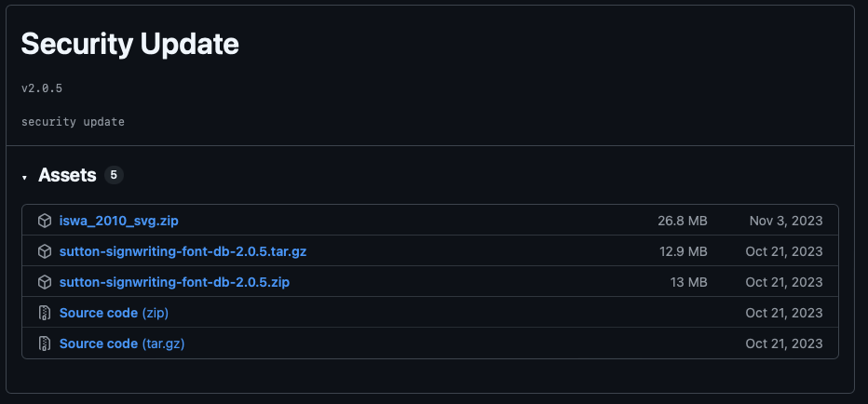The image size is (868, 404).
Task: Collapse the Assets section triangle
Action: click(24, 177)
